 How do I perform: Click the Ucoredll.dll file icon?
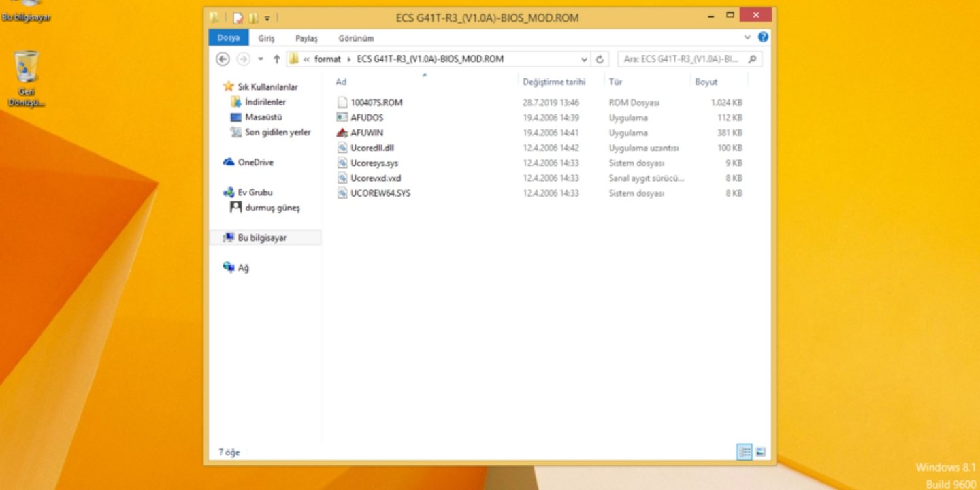point(342,148)
